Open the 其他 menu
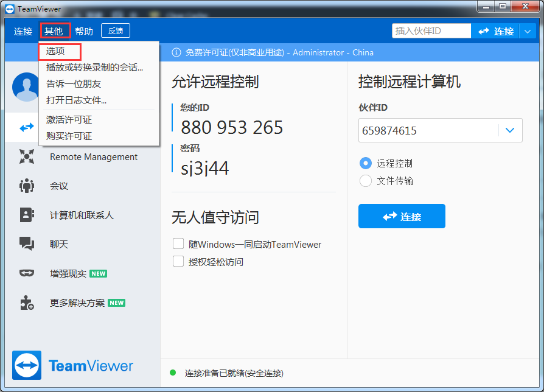The height and width of the screenshot is (392, 544). pos(54,31)
